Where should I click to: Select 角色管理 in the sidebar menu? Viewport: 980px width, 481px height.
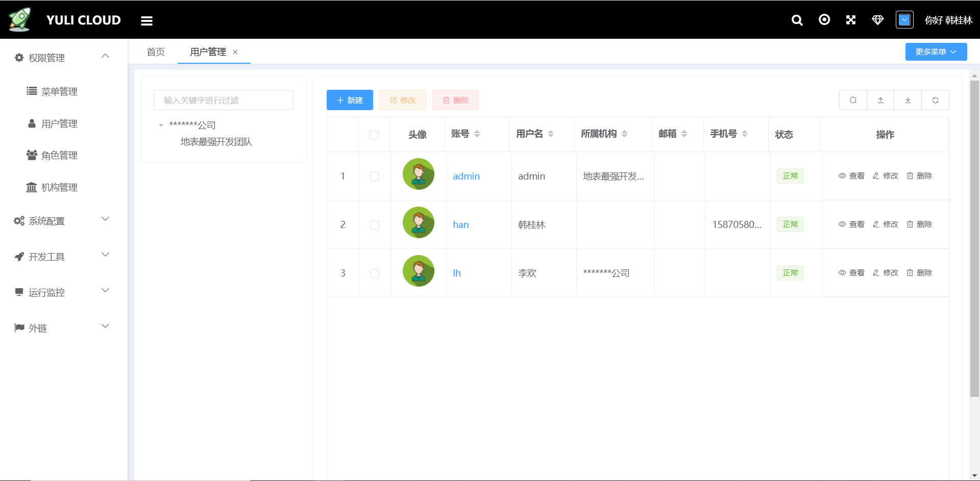(x=60, y=155)
